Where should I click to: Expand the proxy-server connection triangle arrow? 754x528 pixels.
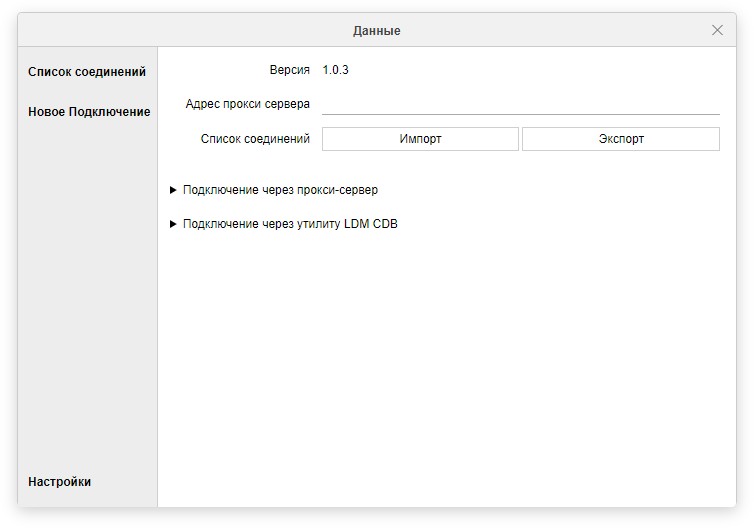click(x=173, y=190)
